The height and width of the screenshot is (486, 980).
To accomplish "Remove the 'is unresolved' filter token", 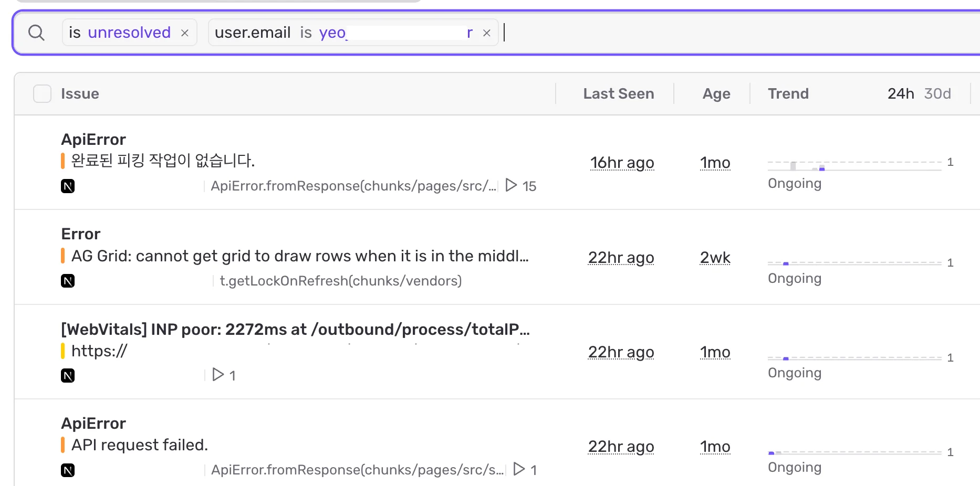I will tap(185, 33).
